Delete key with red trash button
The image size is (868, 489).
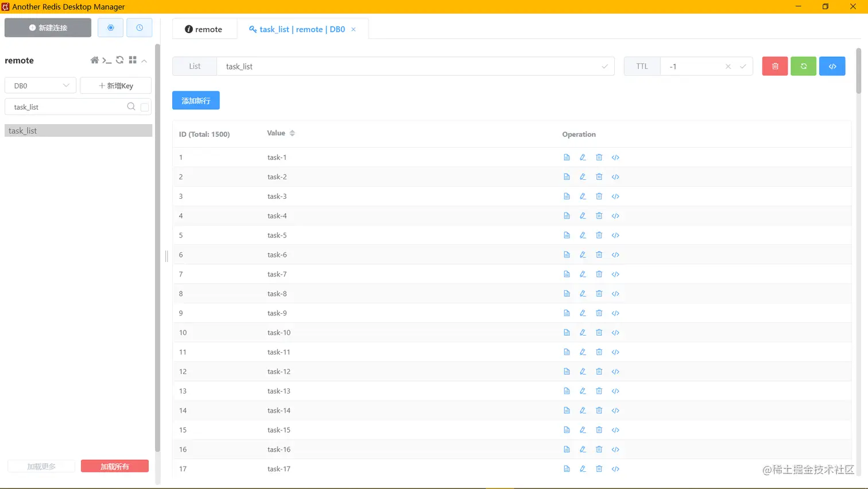click(775, 66)
